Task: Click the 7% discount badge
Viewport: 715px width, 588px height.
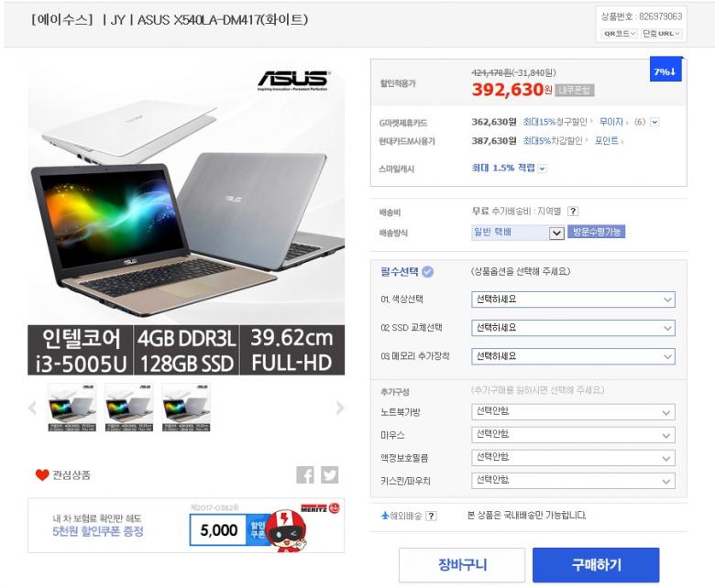Action: [x=665, y=70]
